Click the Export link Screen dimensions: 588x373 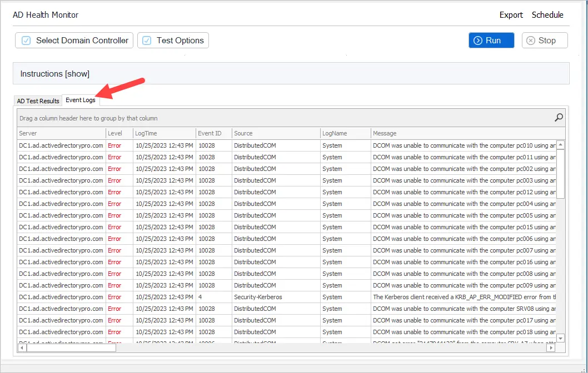[x=511, y=15]
